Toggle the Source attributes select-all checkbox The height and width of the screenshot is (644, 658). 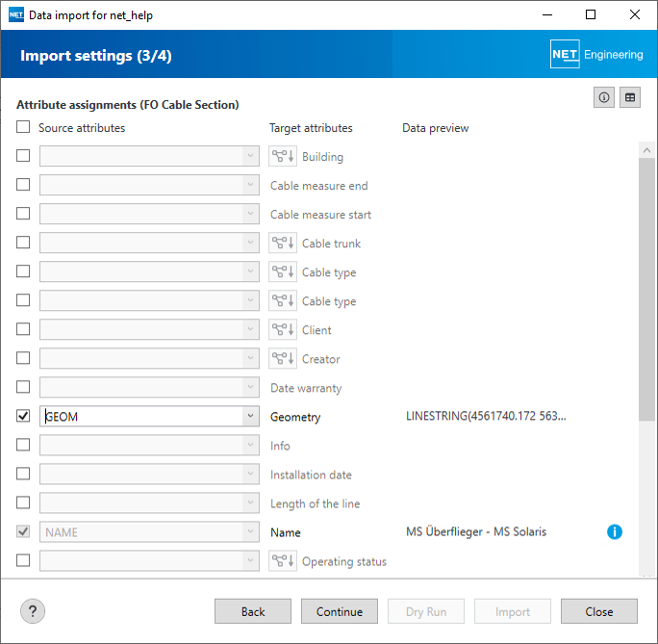click(23, 127)
